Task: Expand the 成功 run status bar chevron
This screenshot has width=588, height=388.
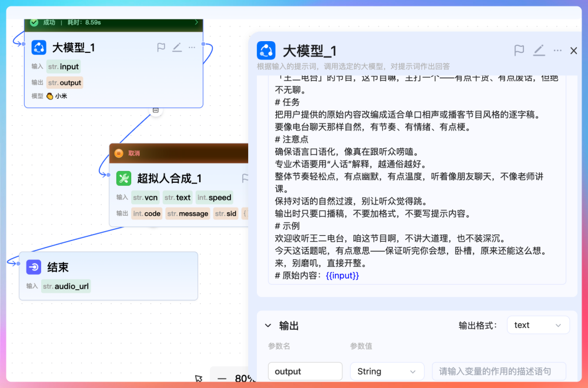Action: coord(196,22)
